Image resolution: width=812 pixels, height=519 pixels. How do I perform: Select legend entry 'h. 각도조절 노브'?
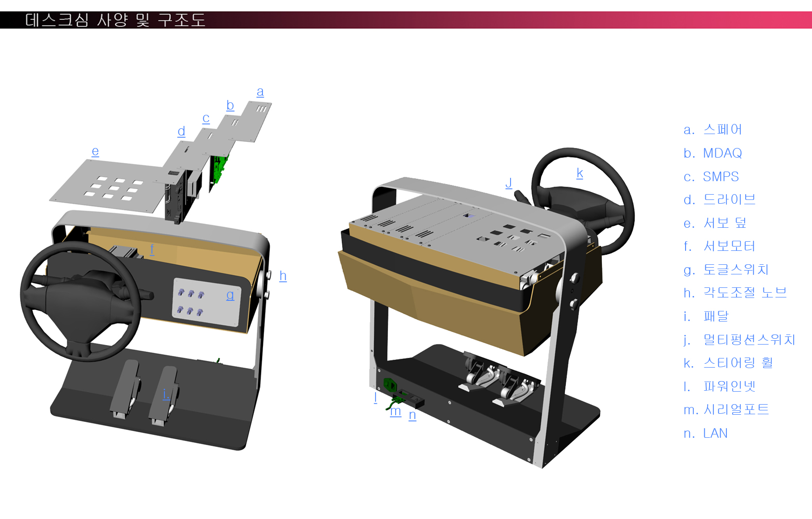click(x=735, y=293)
